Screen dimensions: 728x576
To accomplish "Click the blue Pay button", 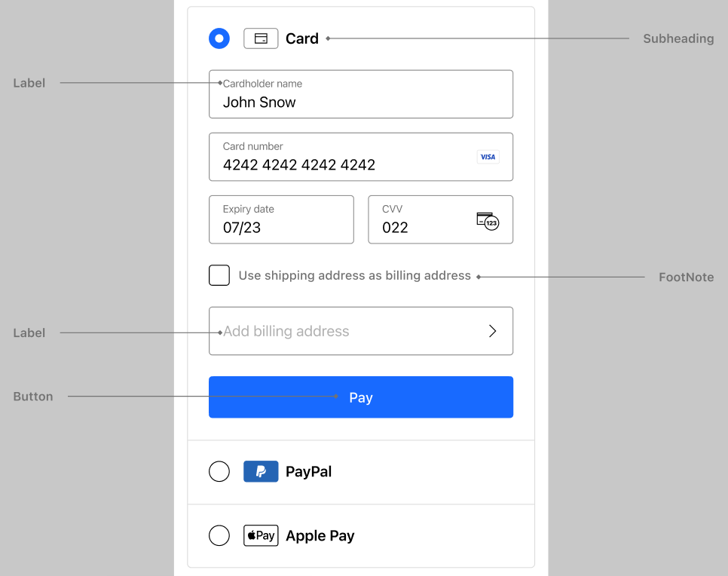I will click(360, 397).
